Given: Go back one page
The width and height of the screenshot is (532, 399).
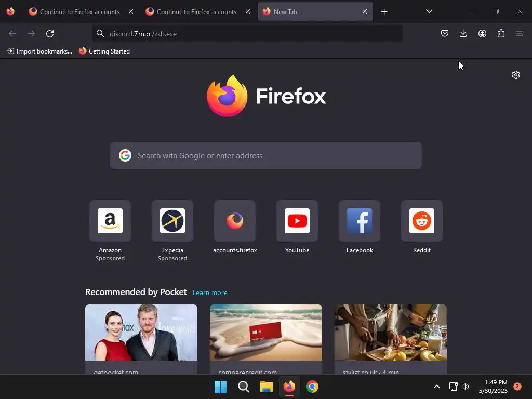Looking at the screenshot, I should tap(12, 34).
